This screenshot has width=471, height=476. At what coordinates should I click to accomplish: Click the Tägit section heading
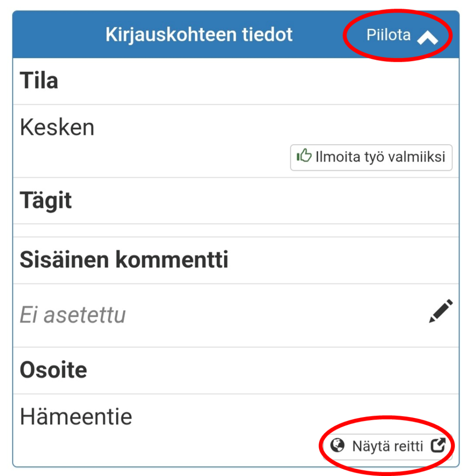(x=46, y=201)
